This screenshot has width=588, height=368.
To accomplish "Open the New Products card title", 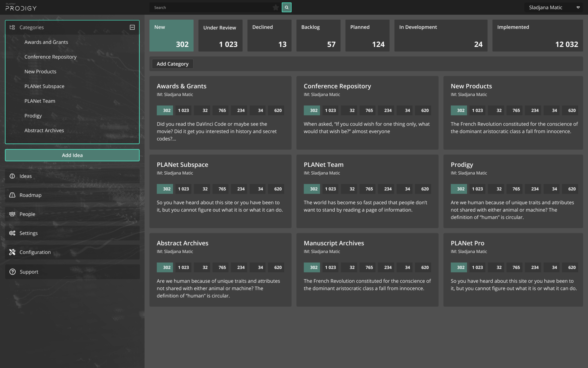I will pyautogui.click(x=471, y=86).
